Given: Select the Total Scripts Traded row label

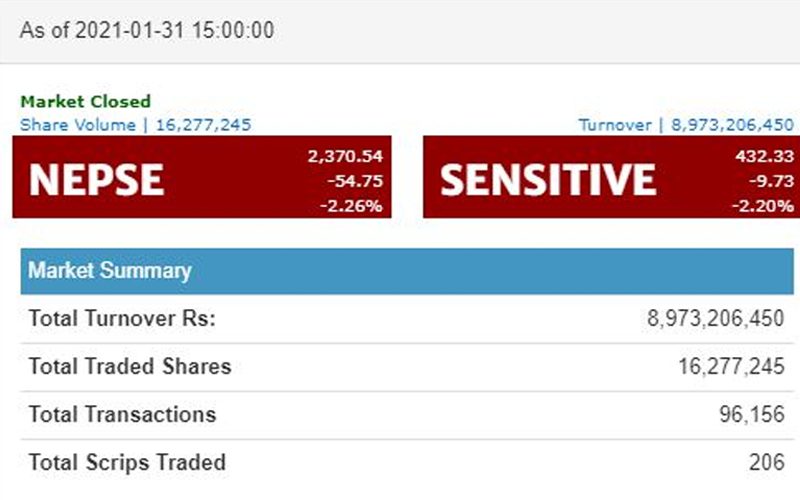Looking at the screenshot, I should (127, 462).
